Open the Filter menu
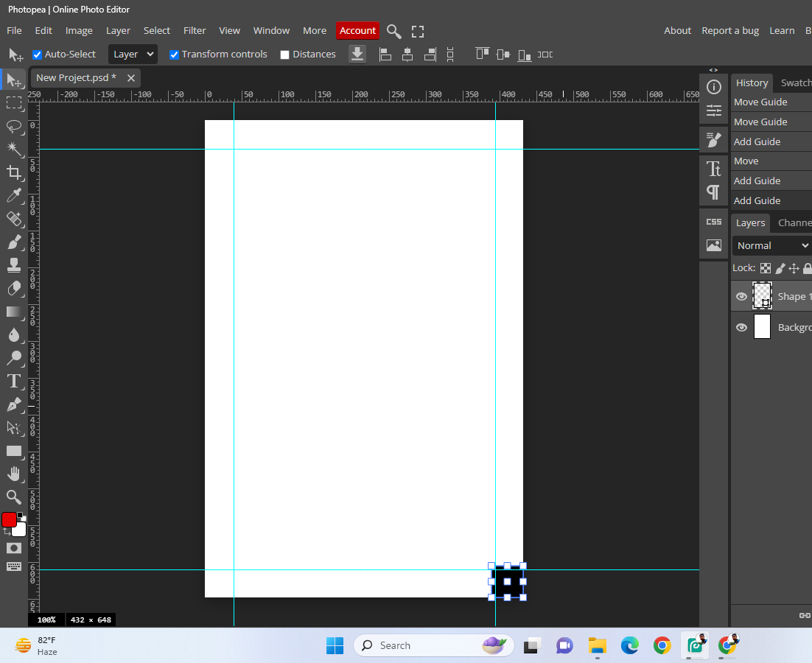 (x=195, y=30)
